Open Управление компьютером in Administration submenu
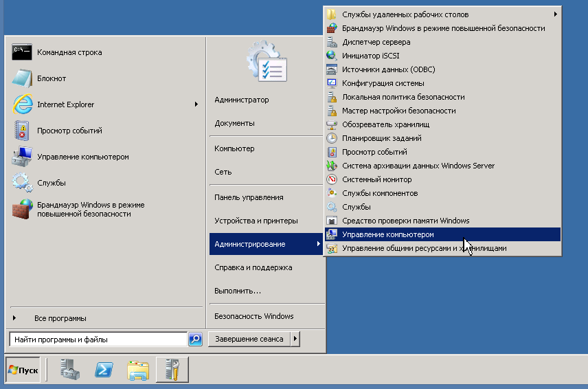The image size is (588, 389). tap(443, 234)
